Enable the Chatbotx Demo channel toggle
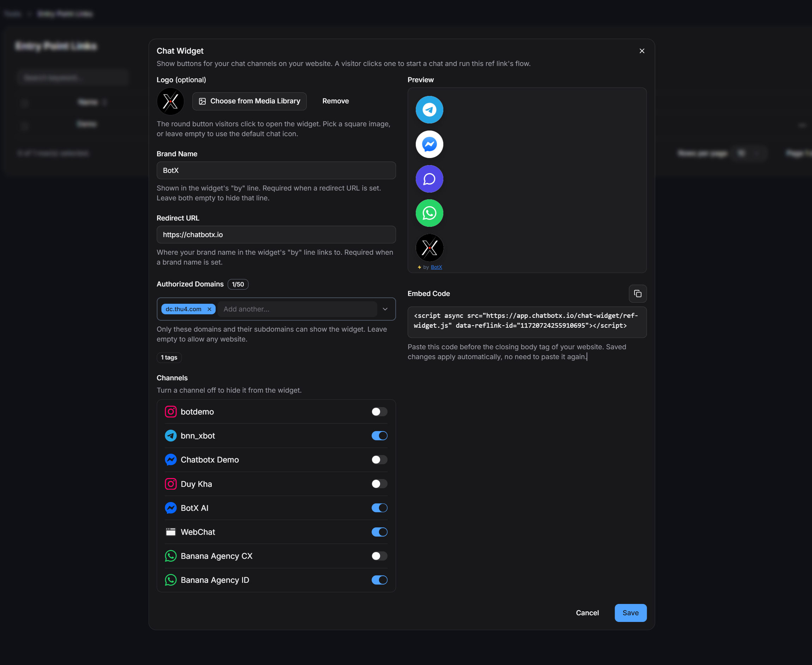Screen dimensions: 812x665 [379, 460]
